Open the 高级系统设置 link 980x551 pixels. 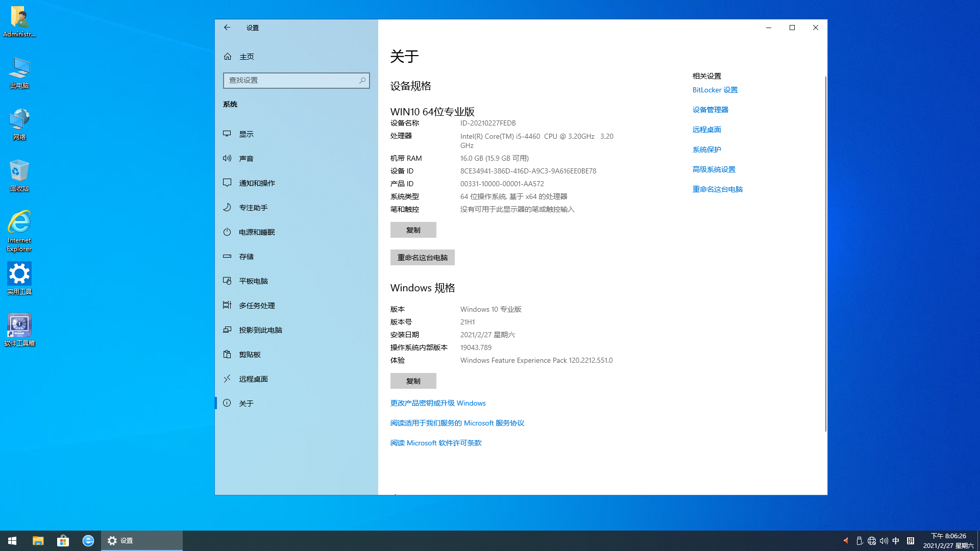(714, 169)
